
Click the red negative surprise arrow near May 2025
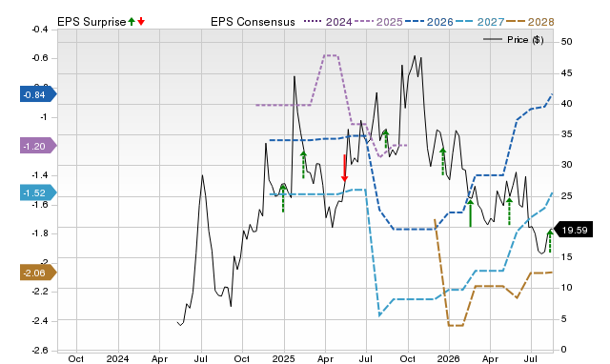(344, 168)
